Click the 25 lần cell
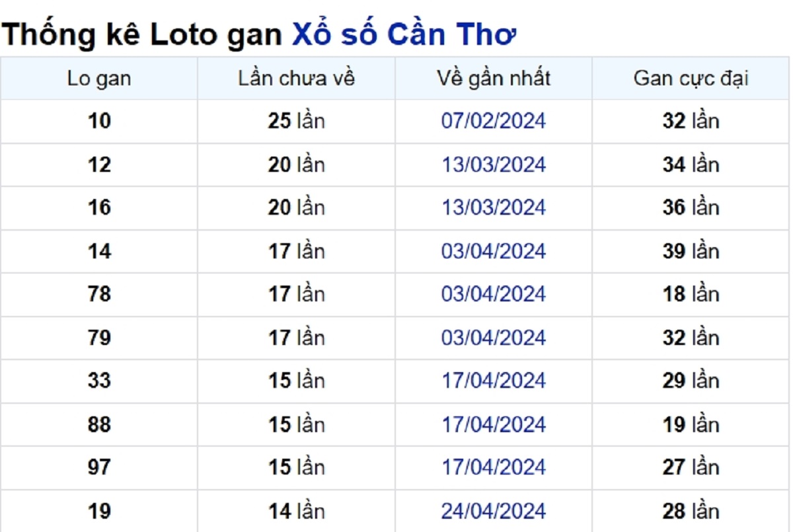 (296, 121)
